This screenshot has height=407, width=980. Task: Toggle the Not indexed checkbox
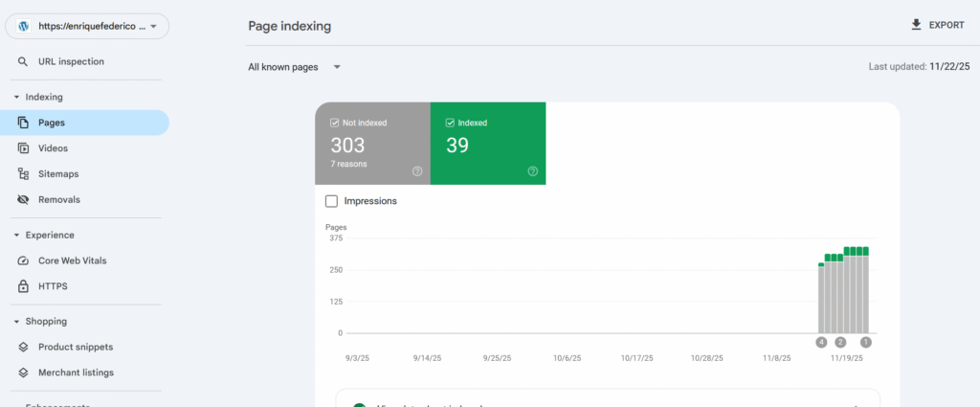click(x=334, y=123)
